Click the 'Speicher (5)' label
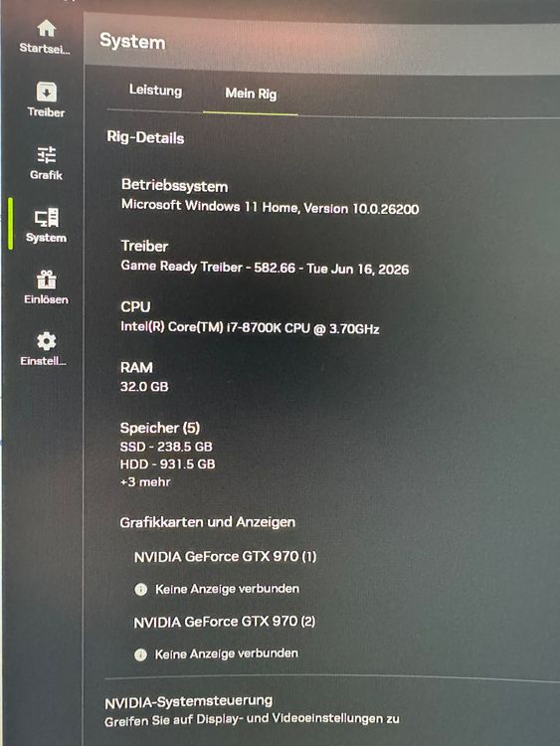 (160, 428)
